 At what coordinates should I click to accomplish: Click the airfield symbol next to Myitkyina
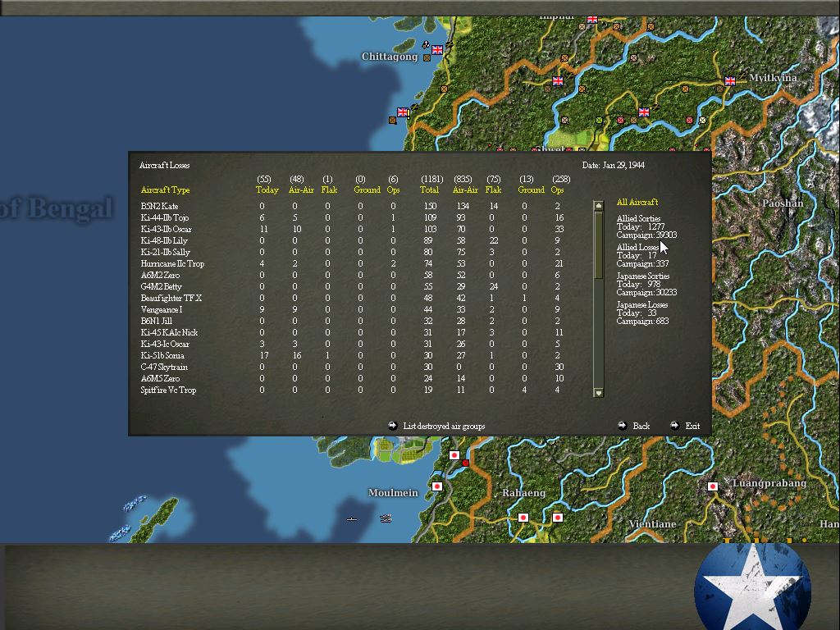point(742,76)
